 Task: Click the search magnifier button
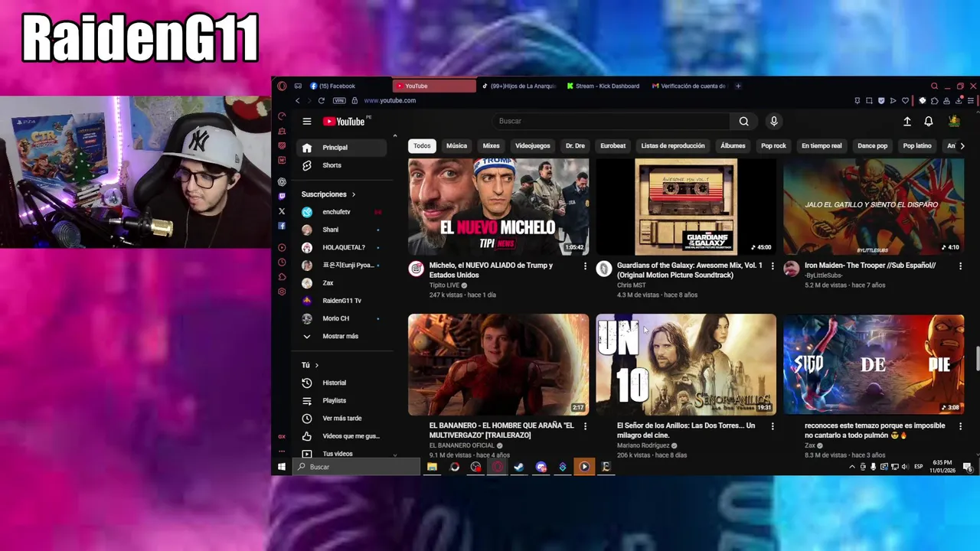[x=743, y=121]
